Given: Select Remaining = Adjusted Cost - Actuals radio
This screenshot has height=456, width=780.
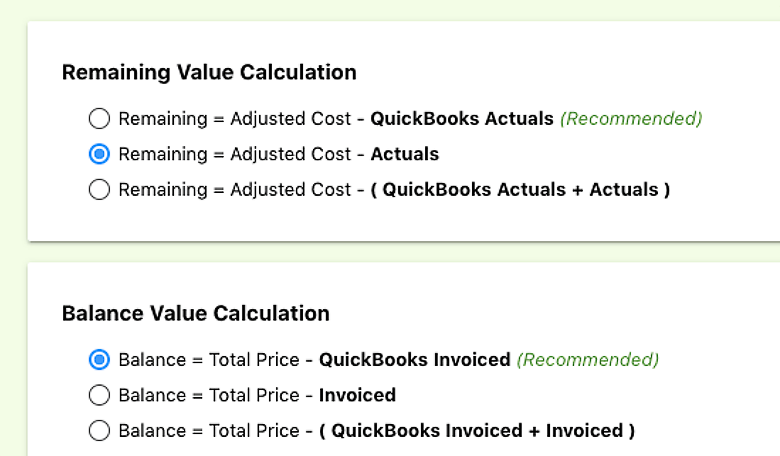Looking at the screenshot, I should pyautogui.click(x=99, y=154).
